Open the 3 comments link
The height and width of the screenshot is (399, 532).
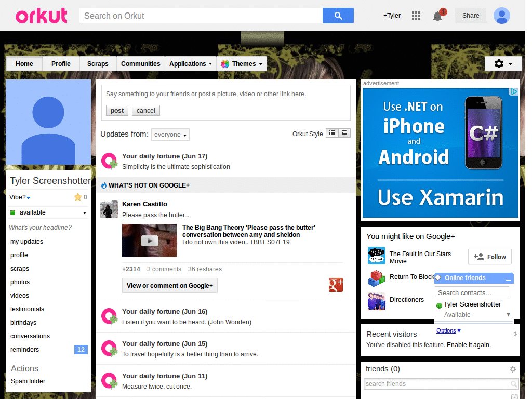click(x=164, y=269)
